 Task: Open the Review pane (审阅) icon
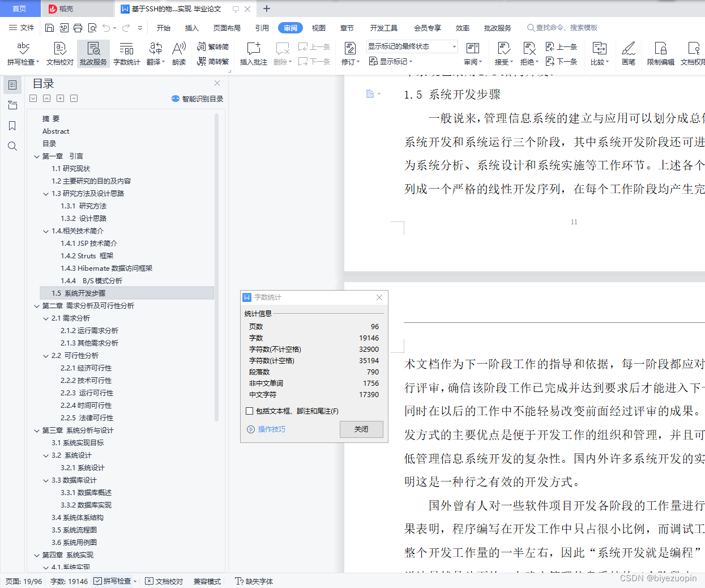[473, 49]
